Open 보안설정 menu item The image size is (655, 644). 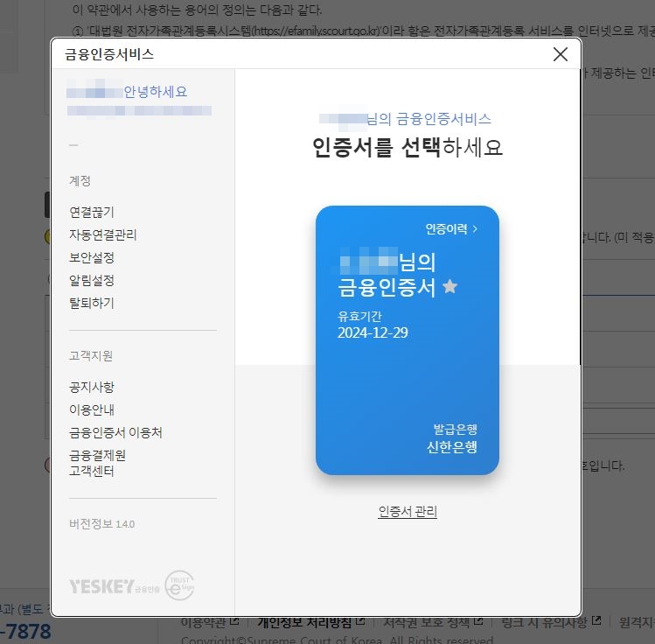click(x=92, y=257)
